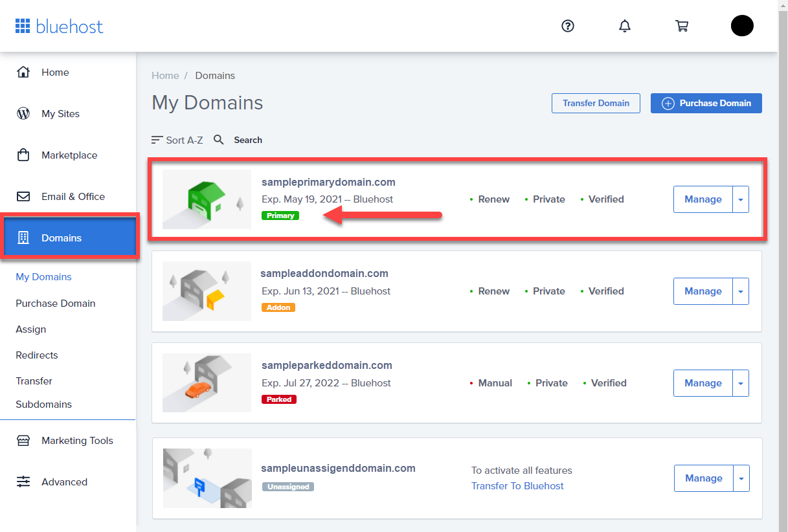Expand Manage dropdown arrow for sampleparkeddomain.com
This screenshot has width=788, height=532.
coord(741,383)
